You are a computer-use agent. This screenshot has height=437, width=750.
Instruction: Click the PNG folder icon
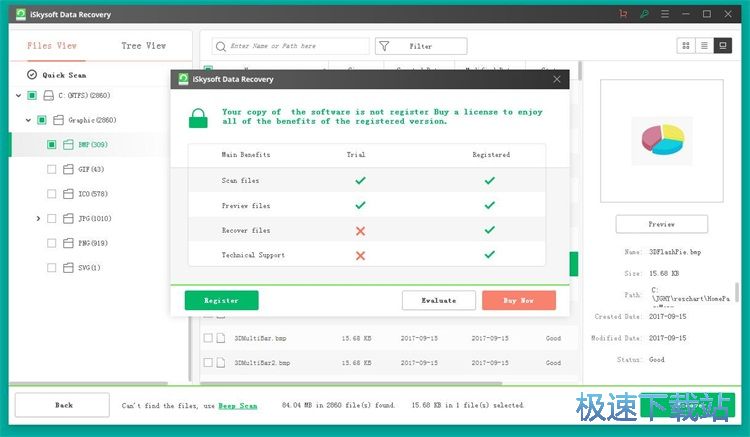[68, 243]
